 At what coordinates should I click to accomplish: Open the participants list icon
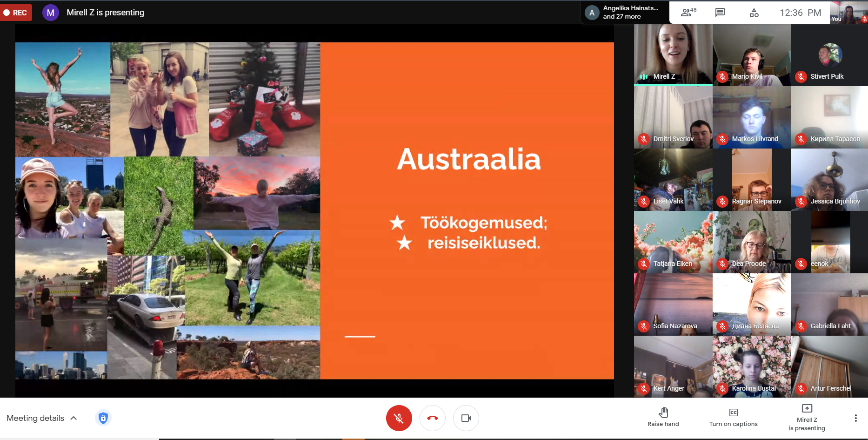pyautogui.click(x=688, y=13)
